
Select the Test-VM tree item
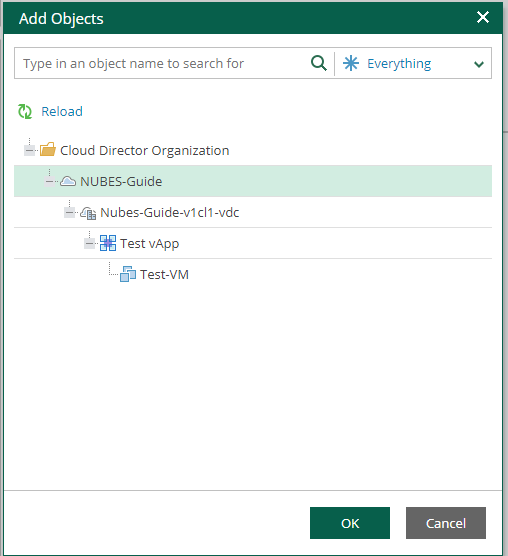click(x=164, y=274)
